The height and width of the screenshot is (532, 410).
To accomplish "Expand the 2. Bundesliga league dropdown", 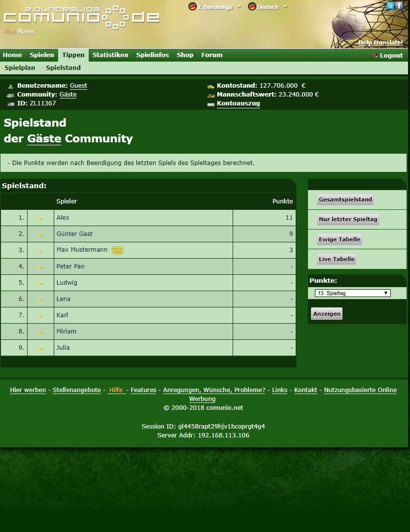I will click(x=239, y=7).
